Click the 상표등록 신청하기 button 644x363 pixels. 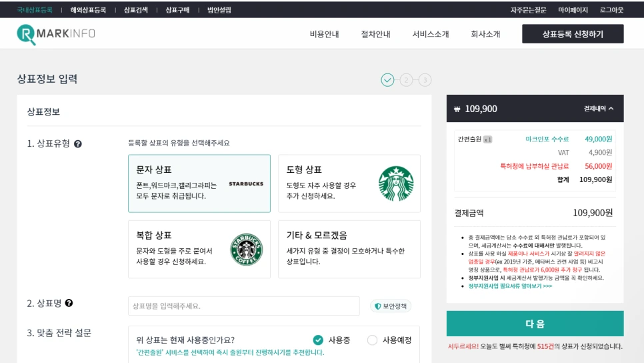click(x=573, y=34)
